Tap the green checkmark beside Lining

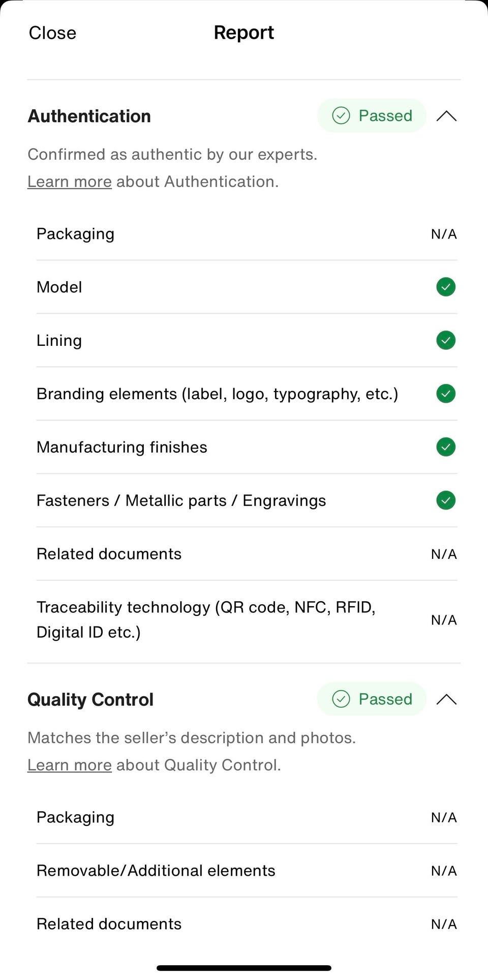(446, 340)
